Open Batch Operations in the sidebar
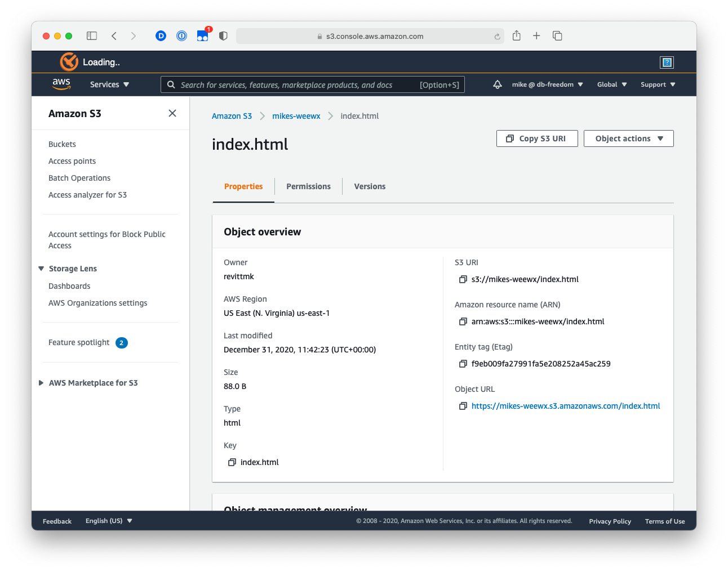This screenshot has width=728, height=572. 79,178
